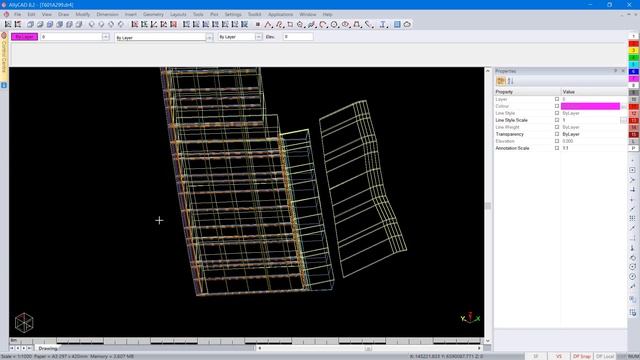Toggle DP Snap in the status bar

[582, 356]
